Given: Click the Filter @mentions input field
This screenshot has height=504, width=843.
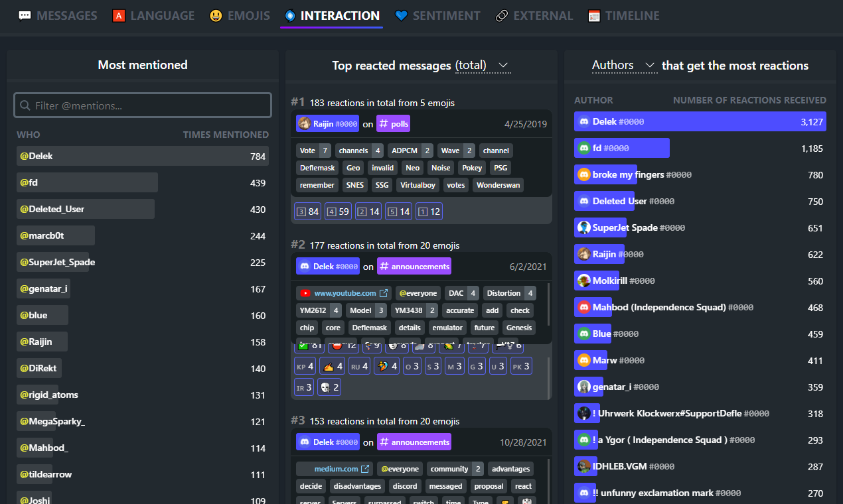Looking at the screenshot, I should click(x=142, y=105).
